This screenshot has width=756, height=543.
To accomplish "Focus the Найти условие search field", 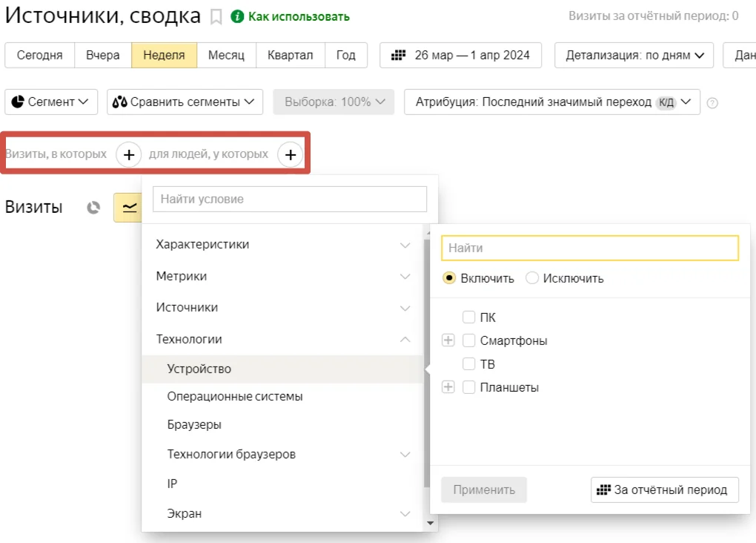I will (290, 200).
